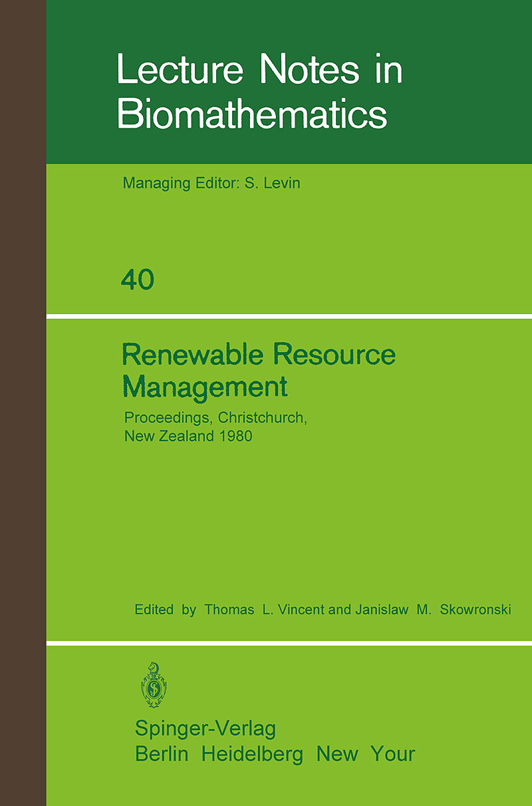Click the "Edited by" label

click(x=165, y=610)
